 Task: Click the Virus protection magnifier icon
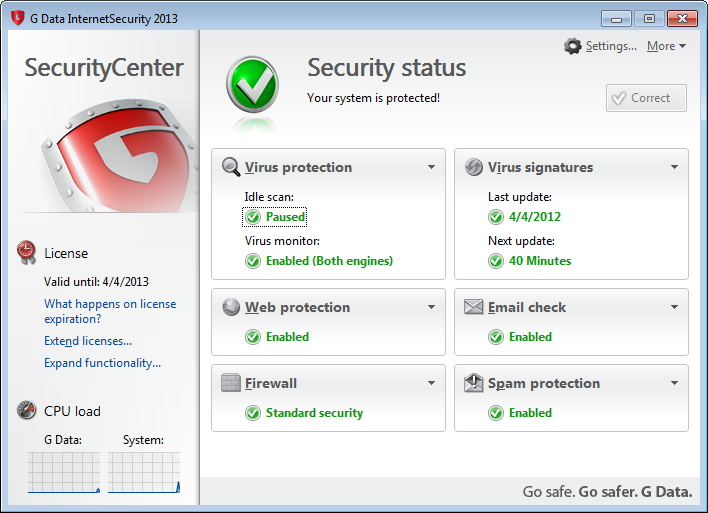tap(231, 168)
